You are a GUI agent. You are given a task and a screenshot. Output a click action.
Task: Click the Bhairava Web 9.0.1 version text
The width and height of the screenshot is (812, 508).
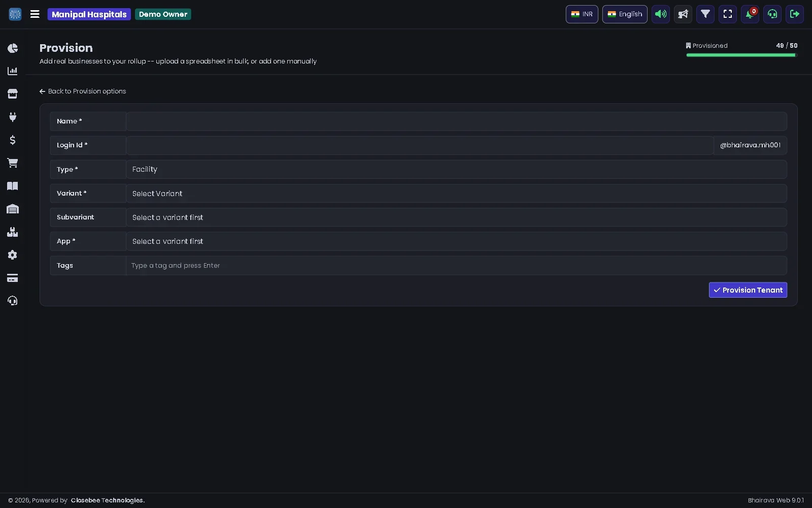click(776, 500)
